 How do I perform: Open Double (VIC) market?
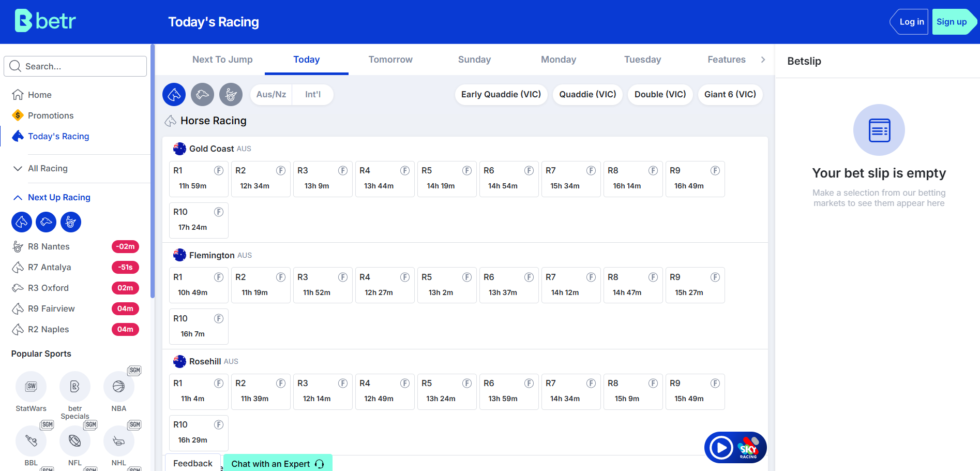(660, 95)
